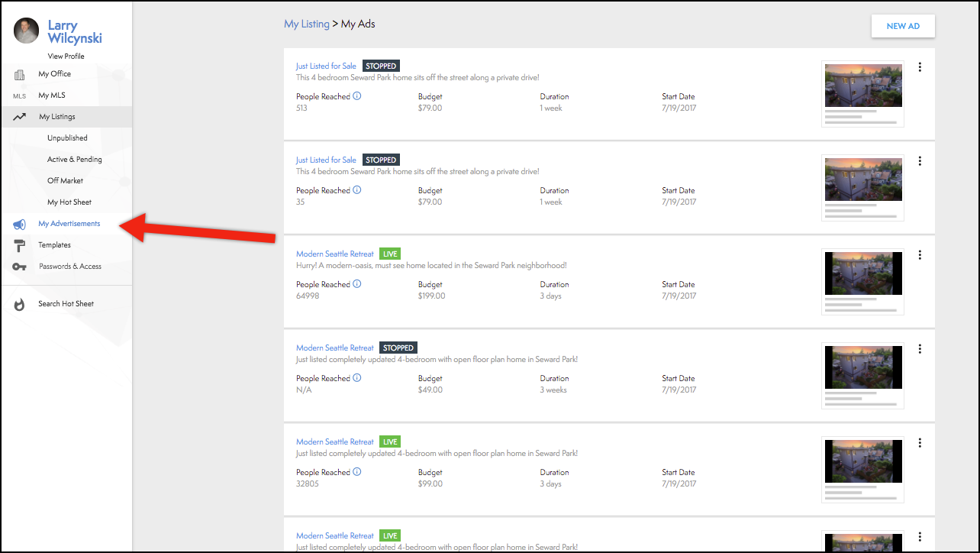
Task: Click Larry Wilcynski's profile photo
Action: pos(25,31)
